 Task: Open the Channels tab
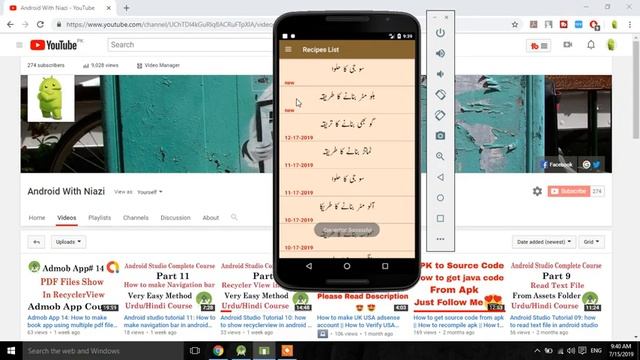[x=136, y=218]
